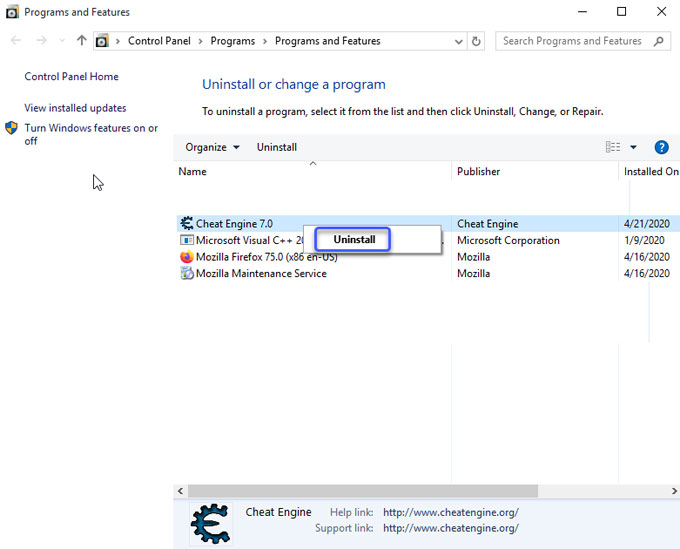Screen dimensions: 680x549
Task: Open Turn Windows features on or off
Action: pyautogui.click(x=91, y=134)
